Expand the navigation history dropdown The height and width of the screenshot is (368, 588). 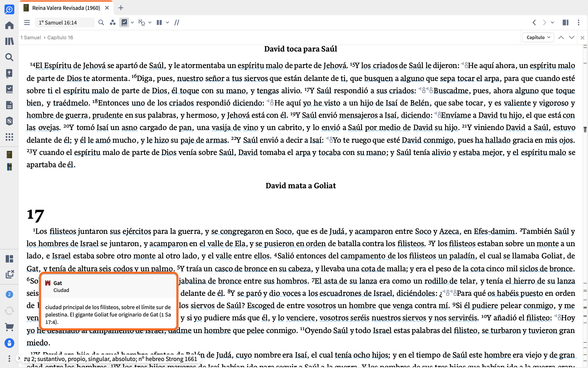tap(552, 23)
